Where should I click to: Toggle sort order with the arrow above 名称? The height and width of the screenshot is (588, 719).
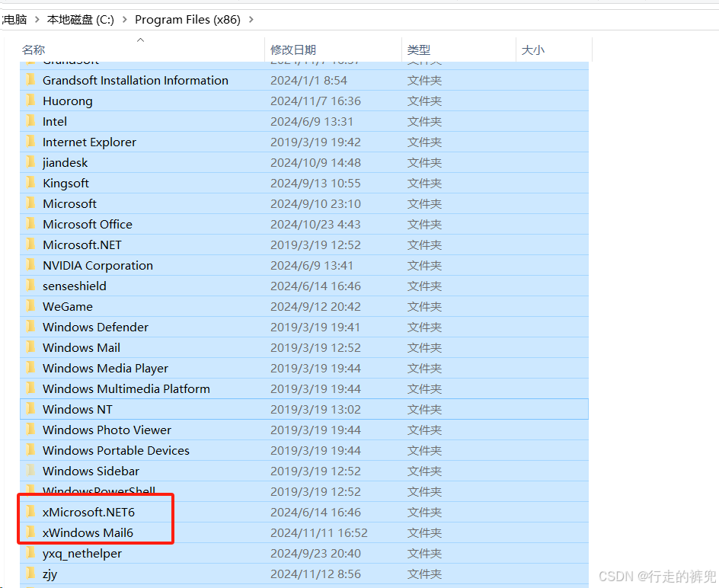point(141,40)
